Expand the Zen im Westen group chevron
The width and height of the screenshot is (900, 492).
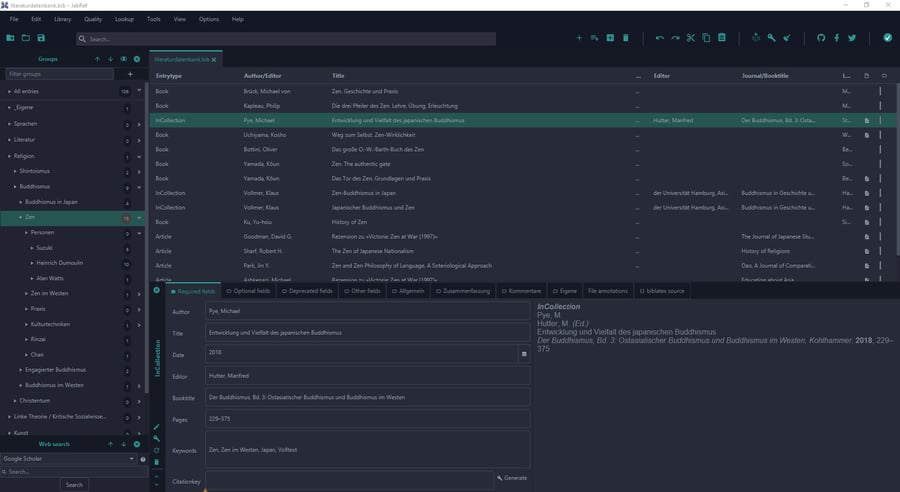click(139, 294)
